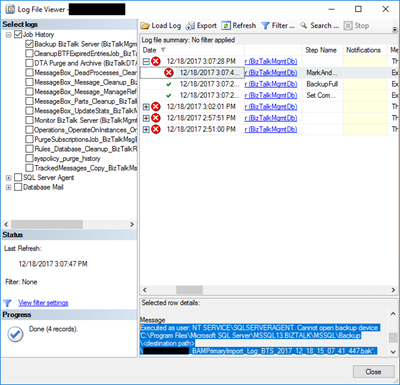Click the Search magnifier toolbar icon
This screenshot has width=400, height=385.
point(304,26)
